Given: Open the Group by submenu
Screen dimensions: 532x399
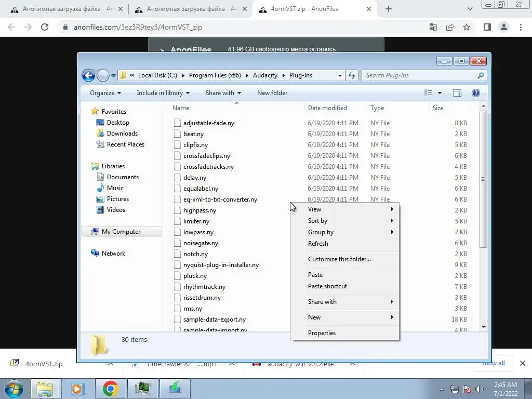Looking at the screenshot, I should [345, 232].
